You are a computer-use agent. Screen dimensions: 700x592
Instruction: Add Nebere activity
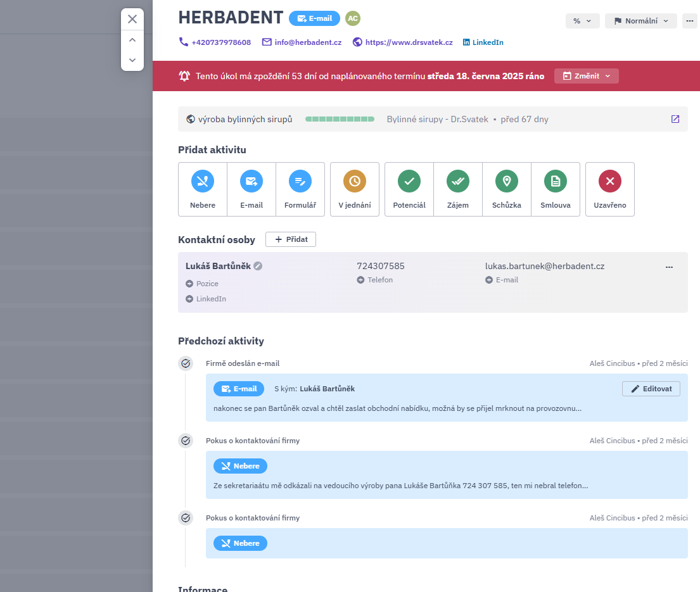coord(203,189)
